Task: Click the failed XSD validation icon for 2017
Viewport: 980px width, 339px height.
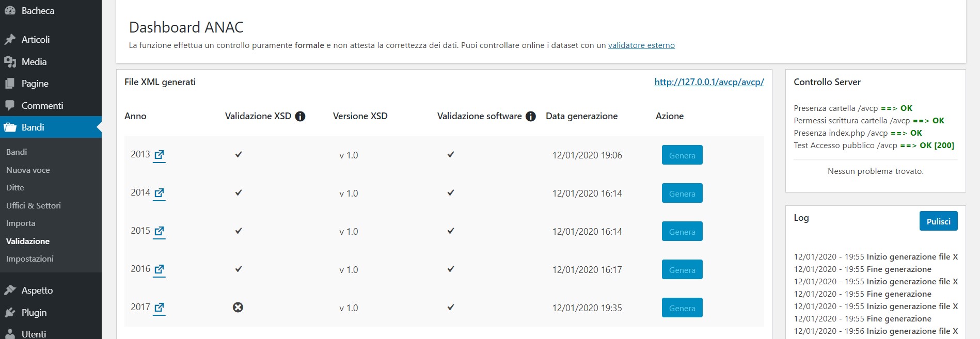Action: (x=238, y=308)
